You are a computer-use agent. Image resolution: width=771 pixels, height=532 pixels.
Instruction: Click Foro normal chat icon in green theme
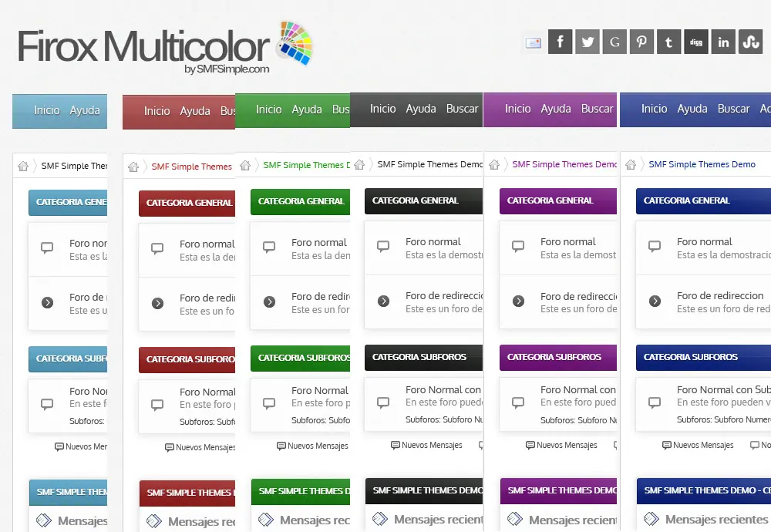click(269, 247)
